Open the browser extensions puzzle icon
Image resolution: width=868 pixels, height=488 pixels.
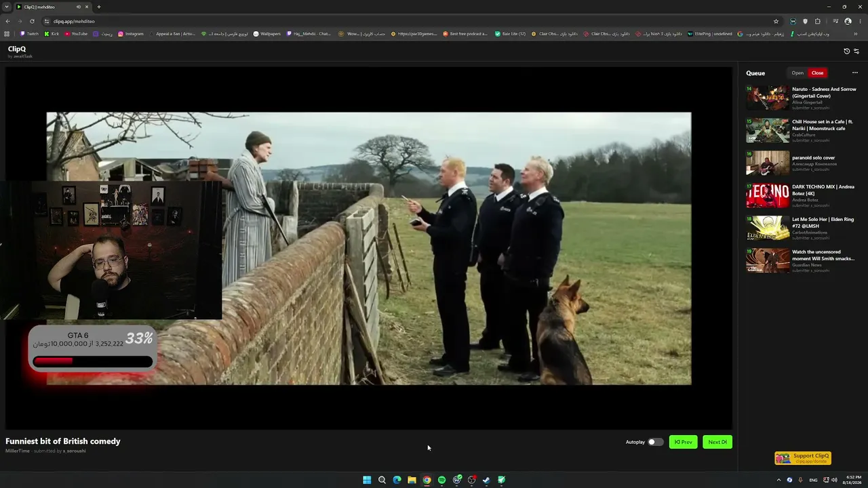[x=817, y=21]
